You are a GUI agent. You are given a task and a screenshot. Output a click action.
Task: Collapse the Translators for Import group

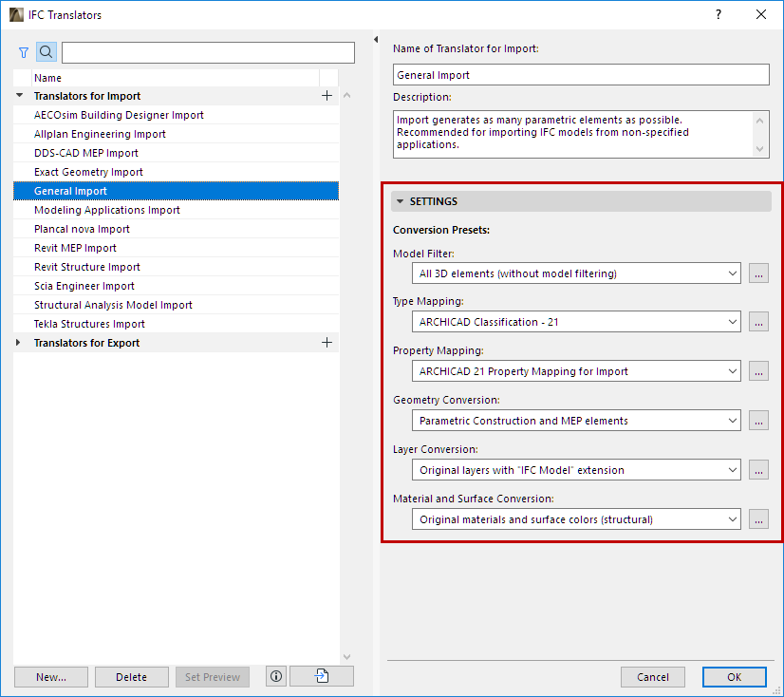point(20,96)
